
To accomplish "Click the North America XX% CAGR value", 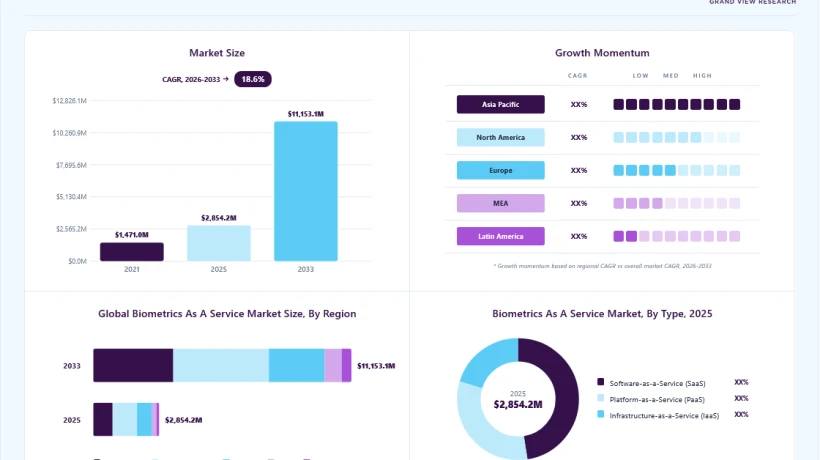I will click(x=579, y=137).
